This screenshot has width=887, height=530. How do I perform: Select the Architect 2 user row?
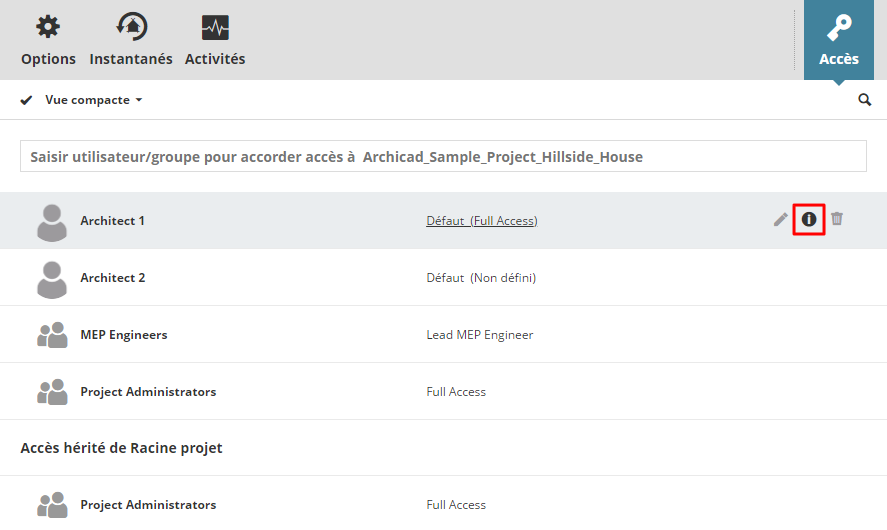(113, 278)
